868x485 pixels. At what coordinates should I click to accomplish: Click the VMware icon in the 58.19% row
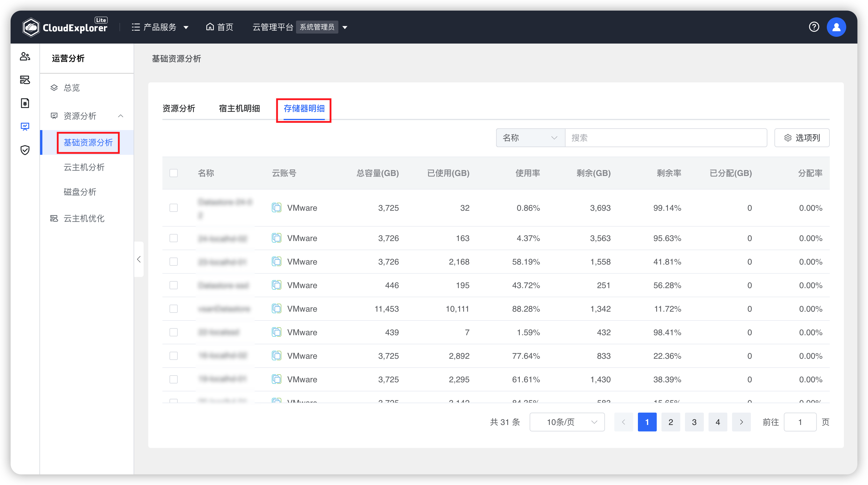point(277,262)
